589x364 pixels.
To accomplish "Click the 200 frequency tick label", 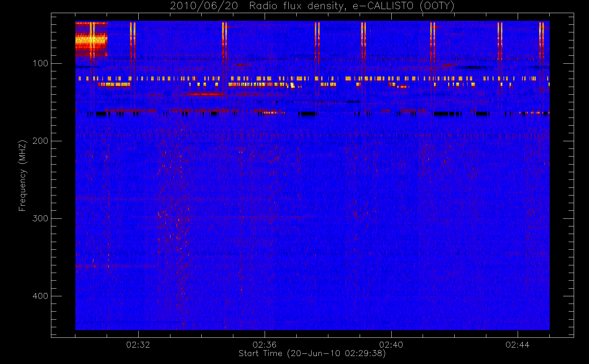I will (40, 141).
